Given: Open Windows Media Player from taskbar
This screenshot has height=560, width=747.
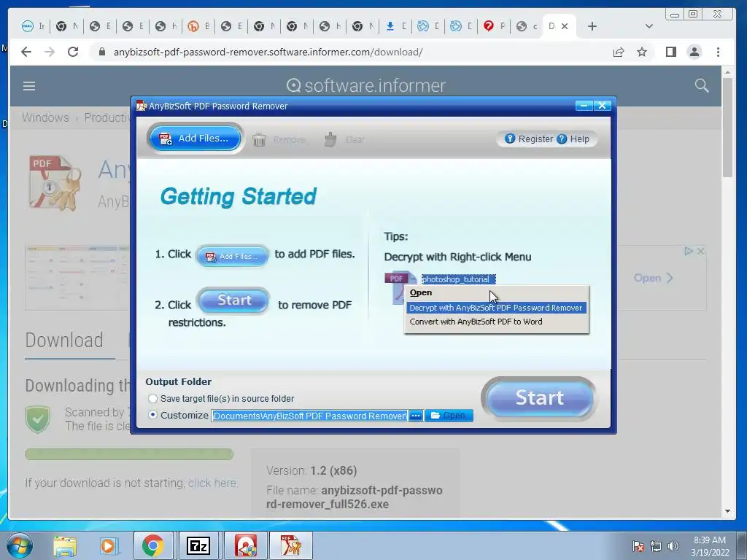Looking at the screenshot, I should click(x=108, y=545).
